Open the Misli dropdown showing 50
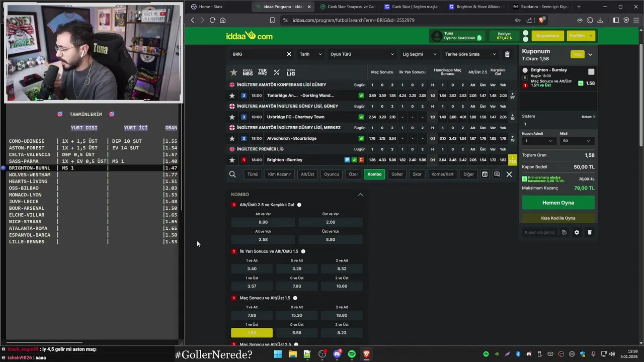The width and height of the screenshot is (644, 362). [x=577, y=141]
